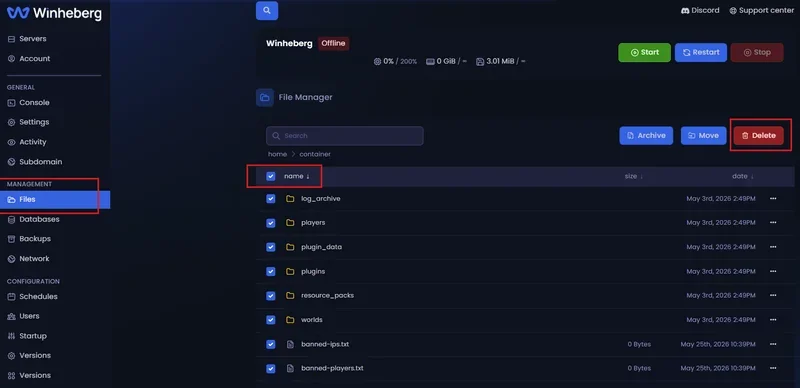The height and width of the screenshot is (388, 800).
Task: Open the Winheberg logo home link
Action: coord(54,13)
